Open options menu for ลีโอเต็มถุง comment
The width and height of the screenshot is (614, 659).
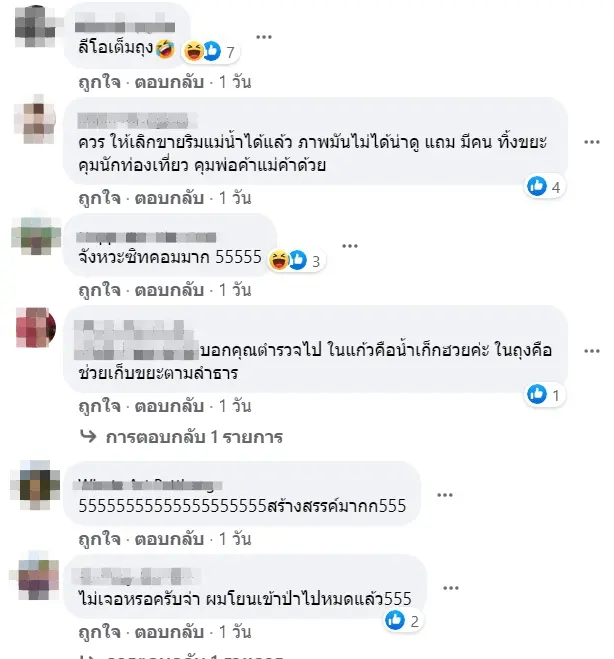(x=264, y=37)
